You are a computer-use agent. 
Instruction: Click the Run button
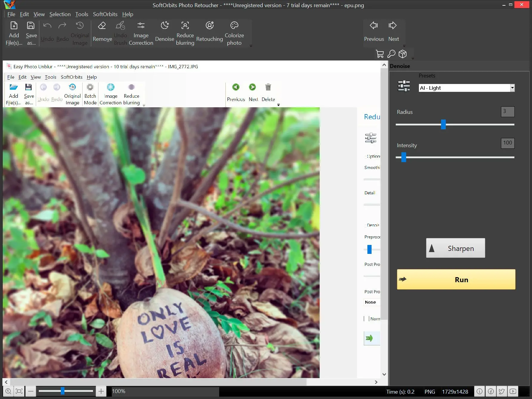click(456, 279)
